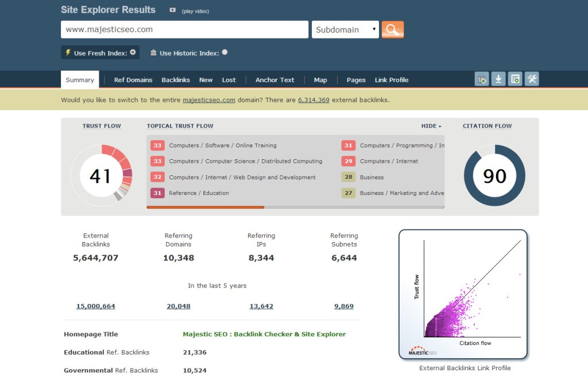
Task: Collapse topical trust flow with HIDE
Action: coord(431,126)
